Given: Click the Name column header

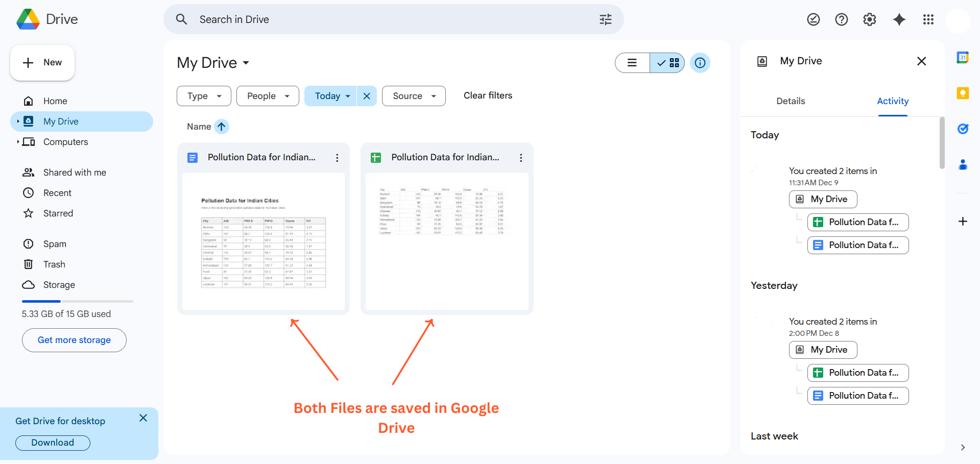Looking at the screenshot, I should [x=199, y=127].
